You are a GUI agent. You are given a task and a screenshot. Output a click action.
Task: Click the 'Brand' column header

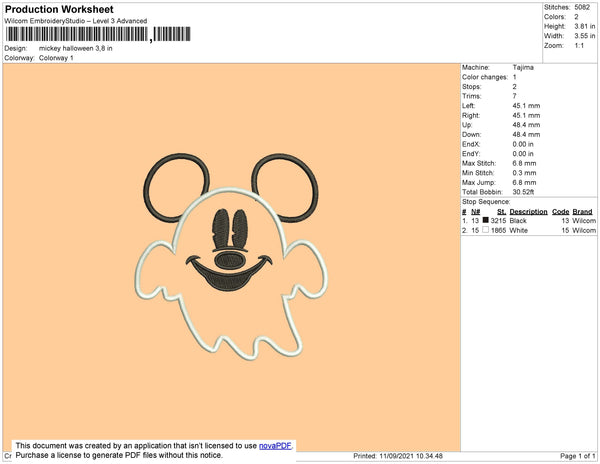(x=582, y=212)
